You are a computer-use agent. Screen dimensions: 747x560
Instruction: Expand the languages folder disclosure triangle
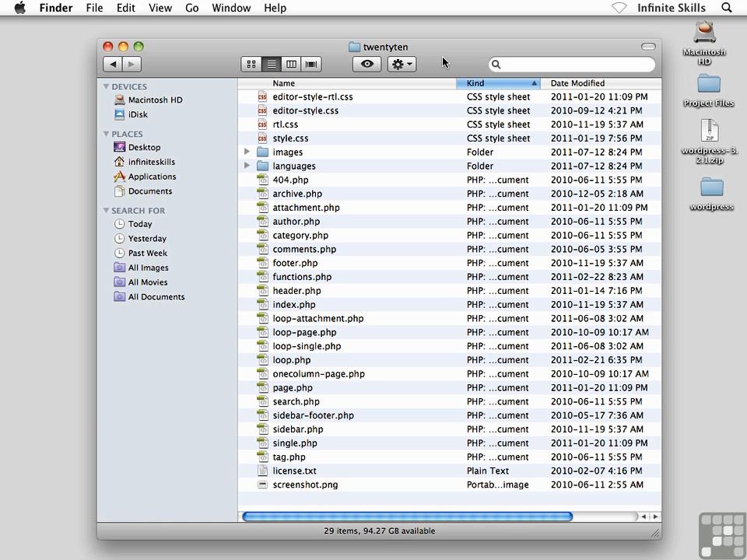pos(247,165)
